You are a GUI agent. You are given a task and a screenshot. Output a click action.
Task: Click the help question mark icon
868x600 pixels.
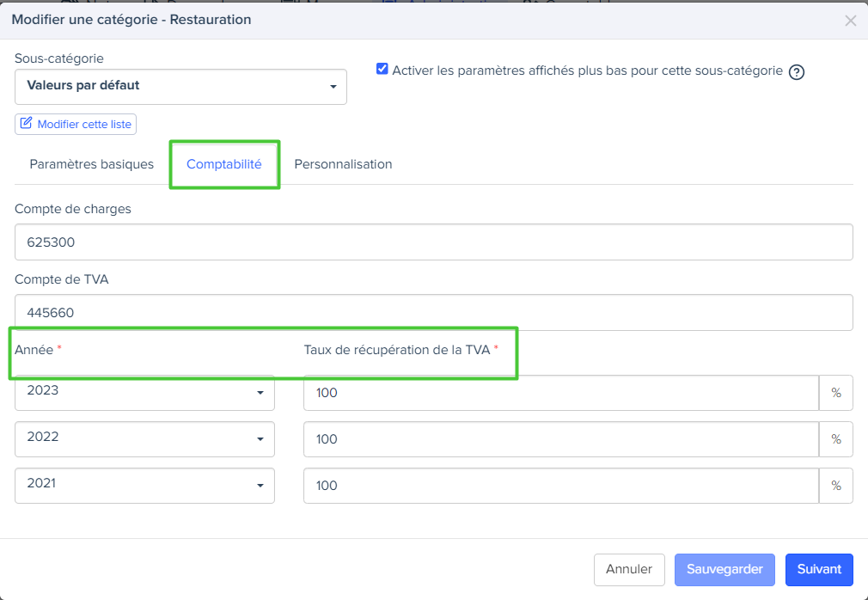(796, 72)
